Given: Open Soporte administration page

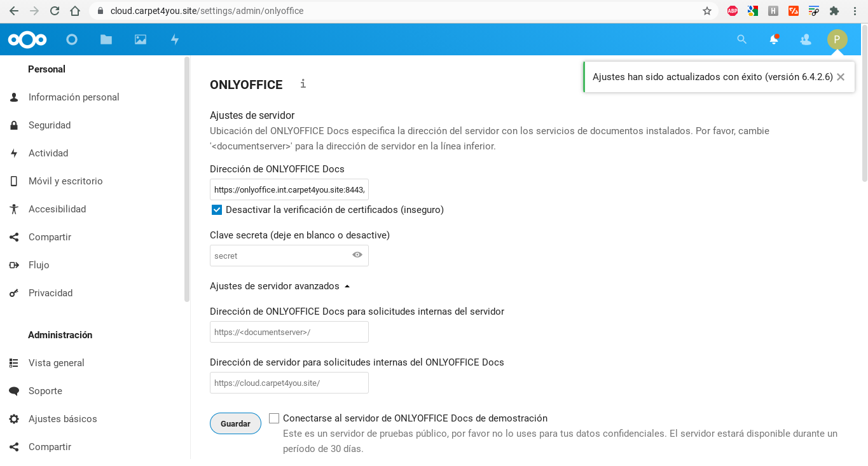Looking at the screenshot, I should click(45, 391).
